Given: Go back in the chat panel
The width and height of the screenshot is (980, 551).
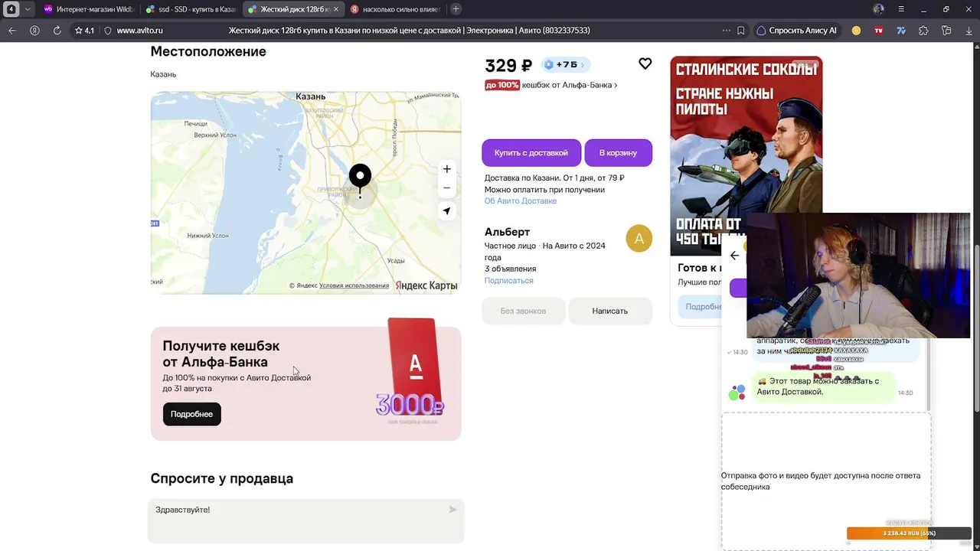Looking at the screenshot, I should point(734,256).
